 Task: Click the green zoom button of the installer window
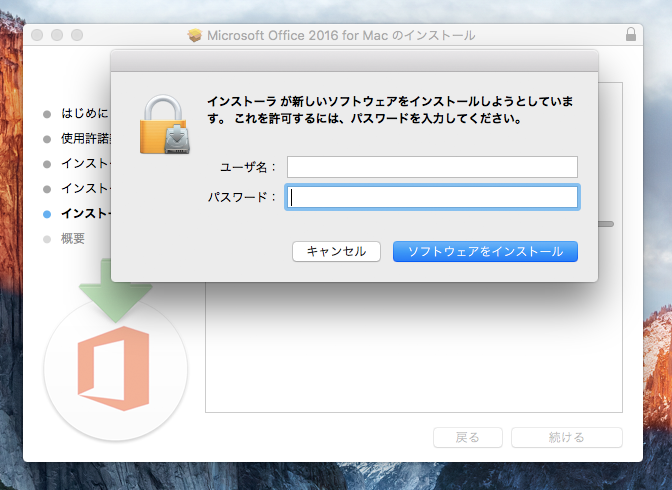click(77, 35)
